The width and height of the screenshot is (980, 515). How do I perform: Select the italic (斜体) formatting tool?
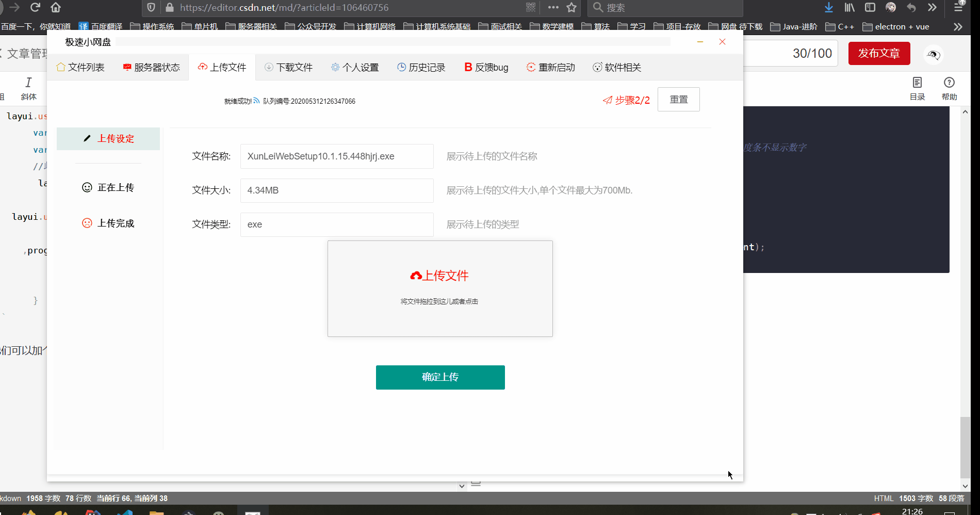pyautogui.click(x=28, y=88)
